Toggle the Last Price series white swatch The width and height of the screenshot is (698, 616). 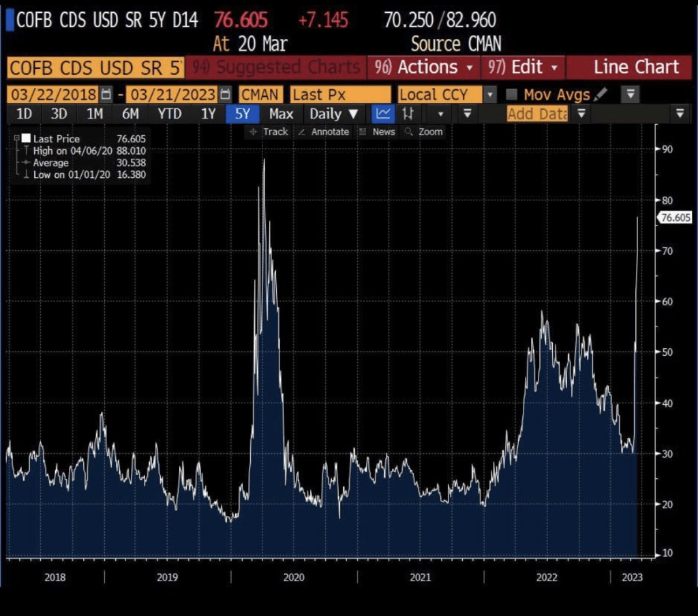tap(26, 138)
